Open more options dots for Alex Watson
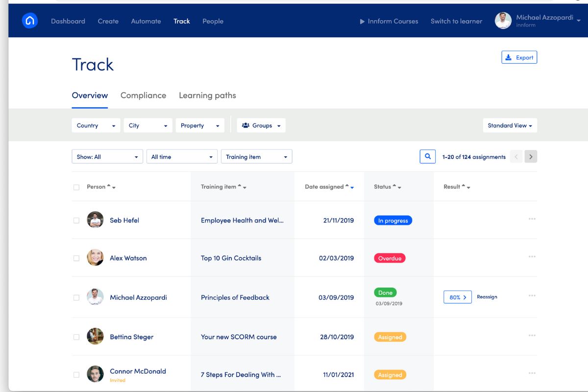Screen dimensions: 588x392 point(532,257)
